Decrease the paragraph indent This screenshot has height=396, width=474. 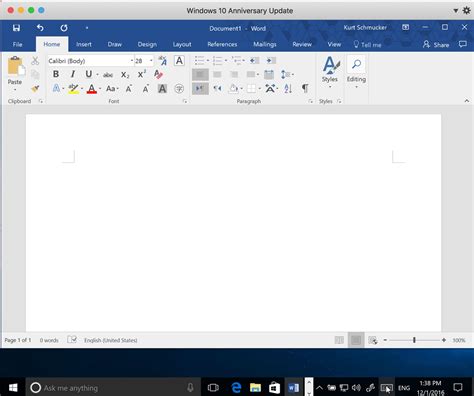click(x=254, y=61)
